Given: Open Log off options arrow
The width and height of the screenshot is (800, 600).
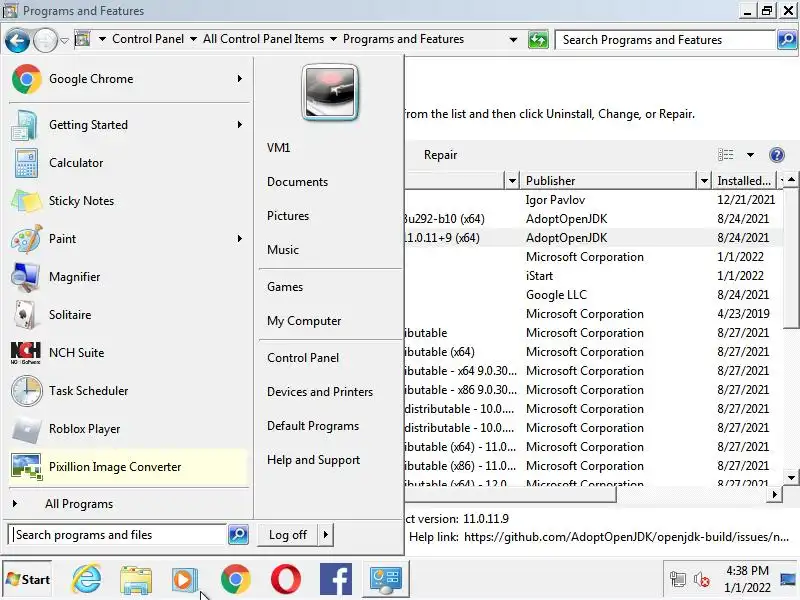Looking at the screenshot, I should pyautogui.click(x=326, y=535).
